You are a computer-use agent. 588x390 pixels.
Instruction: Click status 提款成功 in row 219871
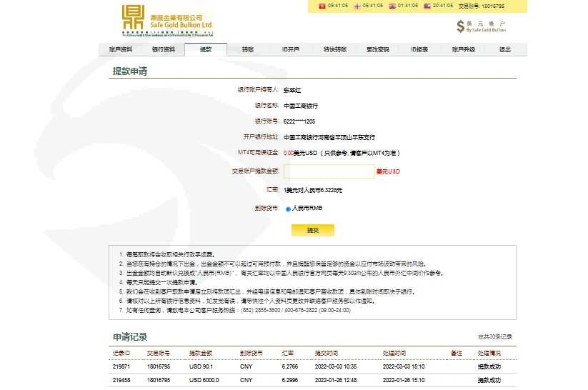(489, 366)
